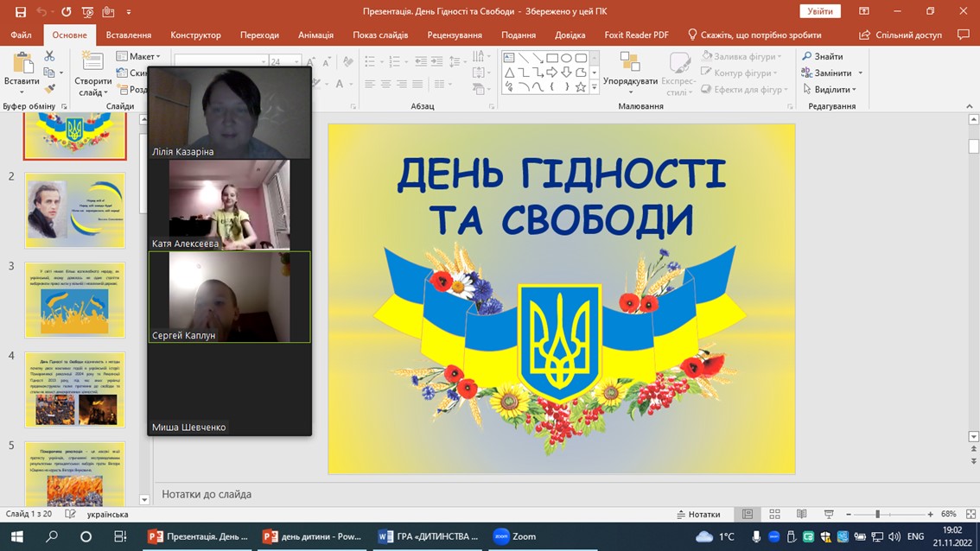
Task: Click the volume speaker icon in system tray
Action: [x=894, y=536]
